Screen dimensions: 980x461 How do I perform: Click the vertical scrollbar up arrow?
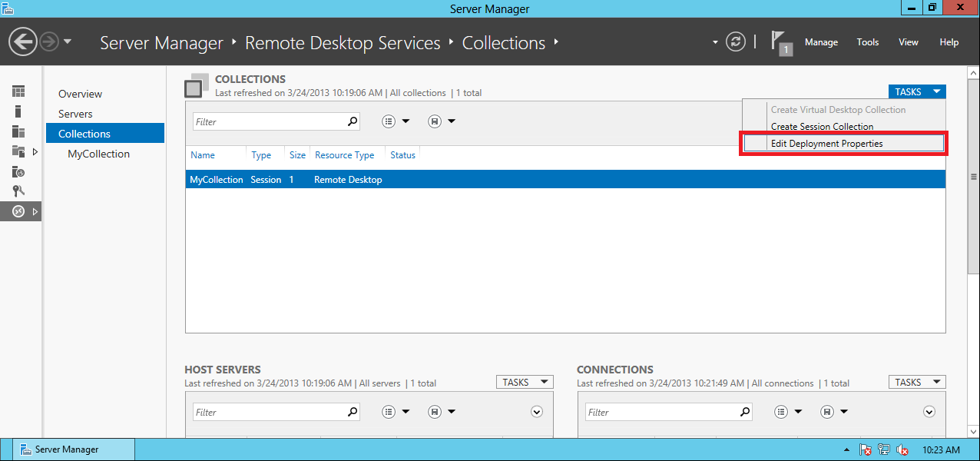pyautogui.click(x=973, y=71)
